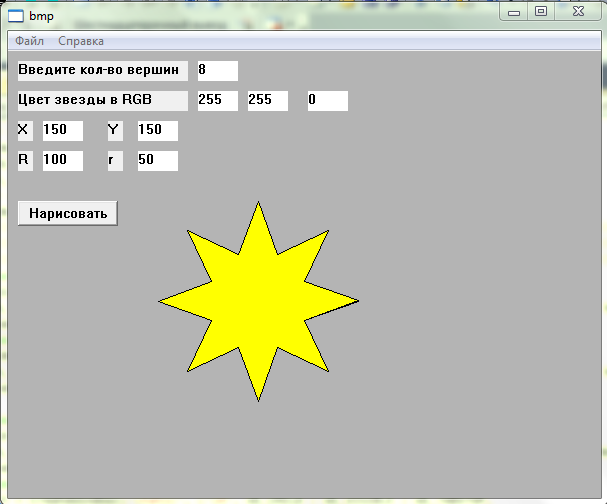Click the Y coordinate input field
607x504 pixels.
coord(158,131)
